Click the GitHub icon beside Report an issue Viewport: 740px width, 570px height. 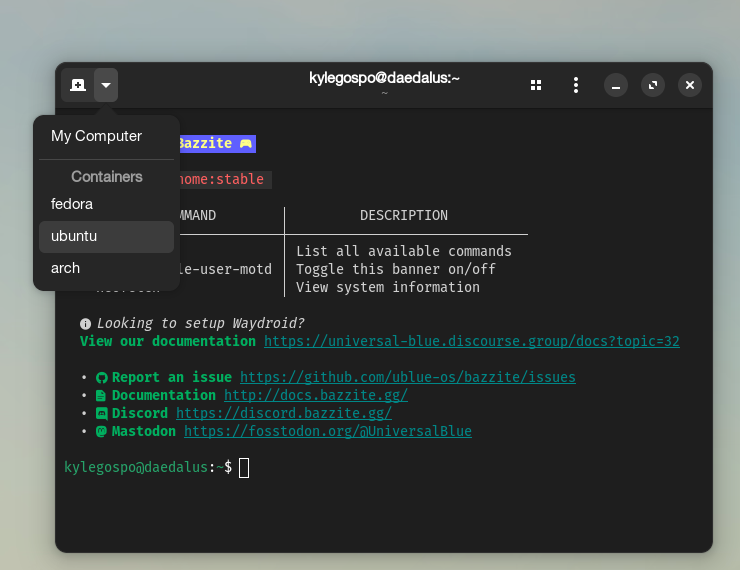click(x=101, y=378)
